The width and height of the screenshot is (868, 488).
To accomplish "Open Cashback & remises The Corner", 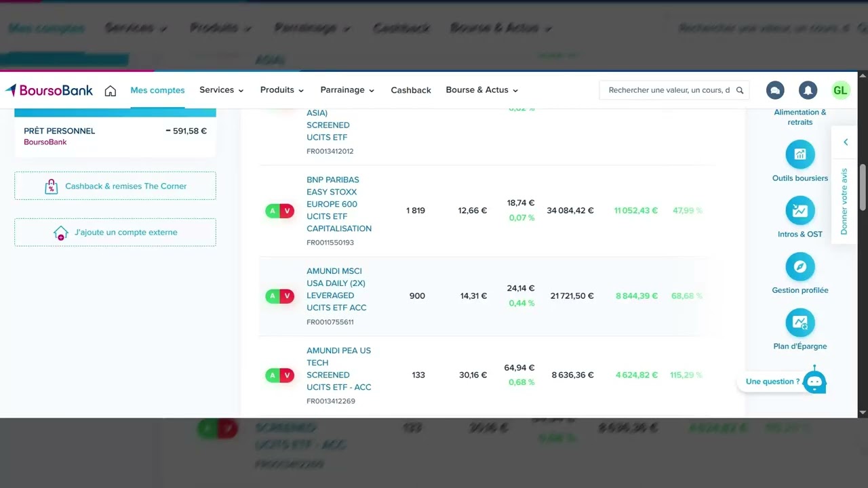I will coord(115,186).
